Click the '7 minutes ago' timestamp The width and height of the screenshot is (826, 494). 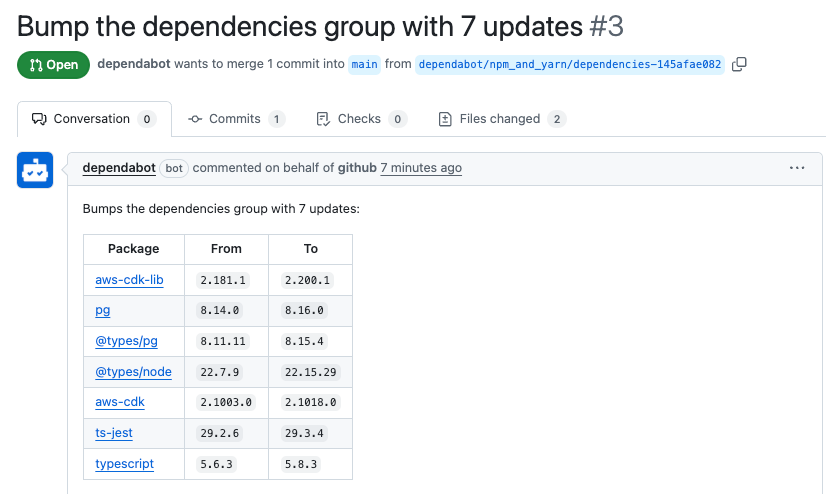coord(421,168)
